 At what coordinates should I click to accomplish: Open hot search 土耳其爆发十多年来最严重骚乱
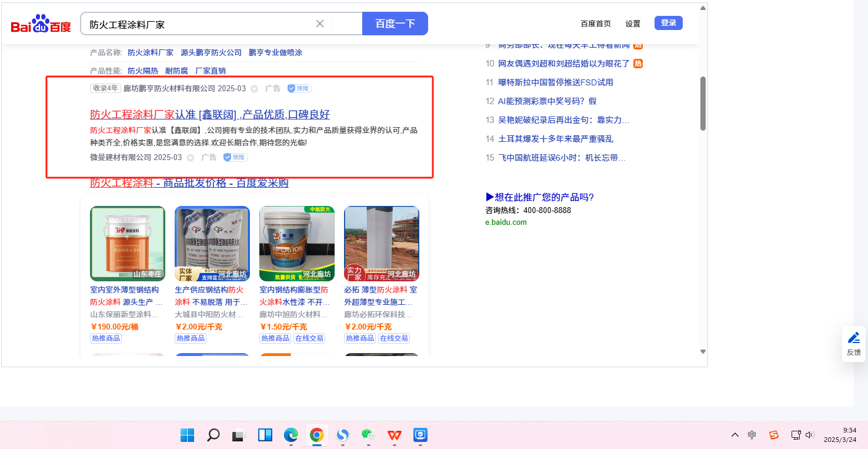(556, 139)
